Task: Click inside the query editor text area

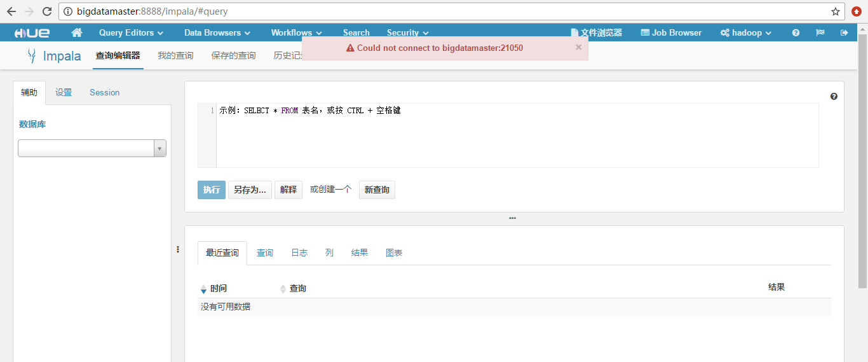Action: (x=517, y=136)
